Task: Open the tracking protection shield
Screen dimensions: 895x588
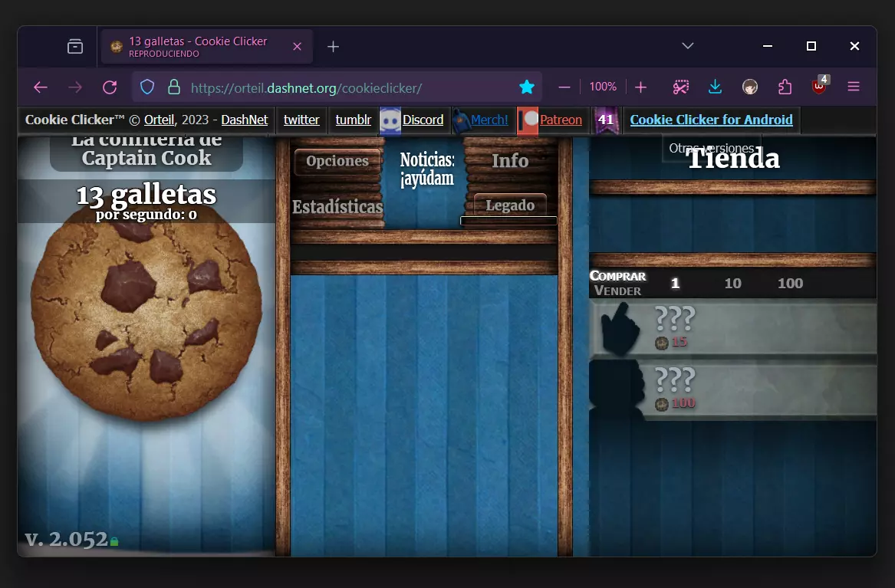Action: [x=147, y=87]
